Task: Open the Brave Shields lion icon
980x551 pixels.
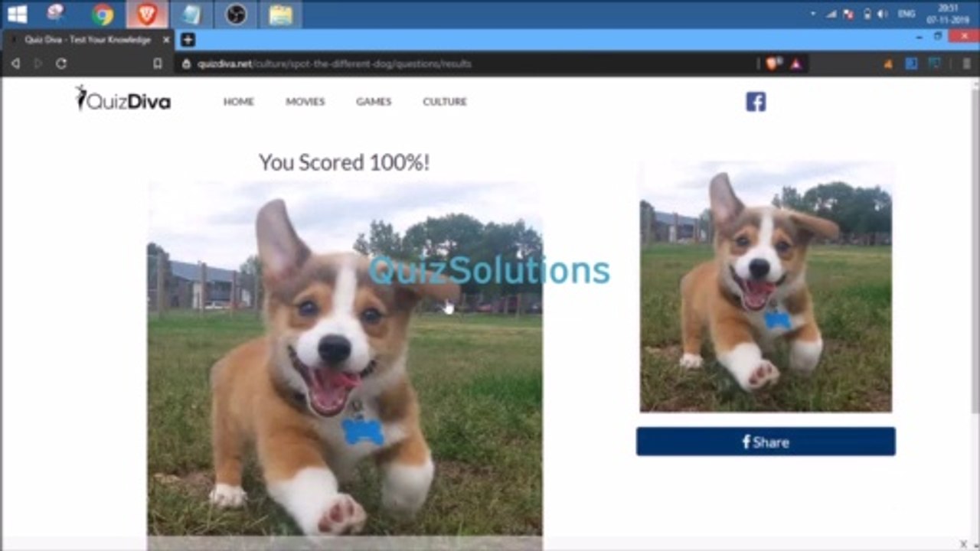Action: click(x=773, y=64)
